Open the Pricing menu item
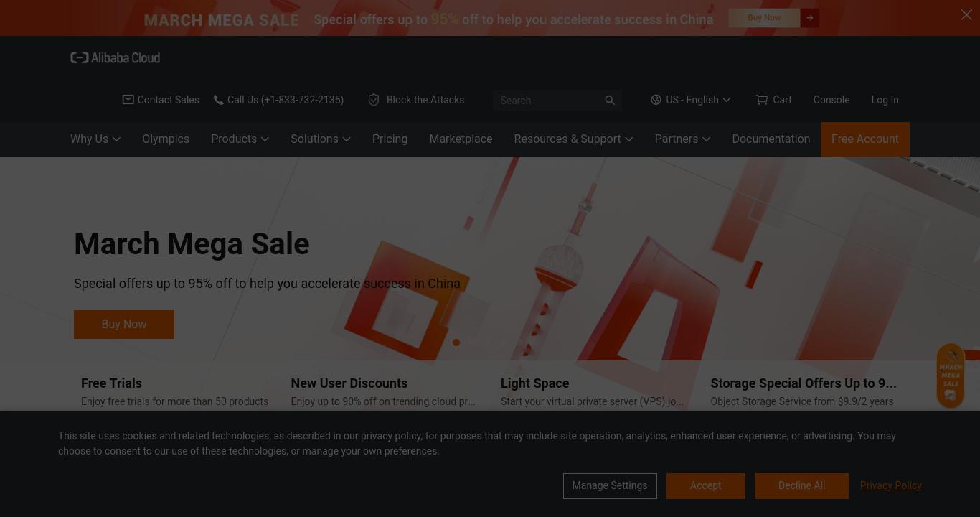This screenshot has height=517, width=980. pos(390,139)
